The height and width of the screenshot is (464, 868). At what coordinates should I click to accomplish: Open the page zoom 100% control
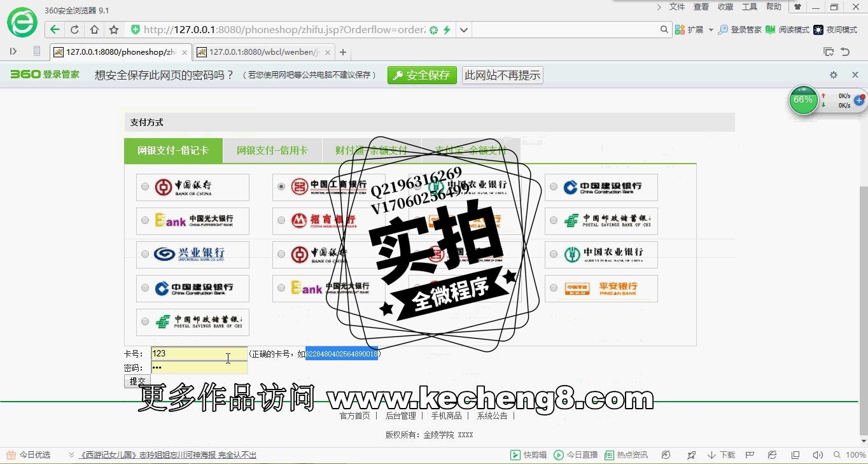850,455
